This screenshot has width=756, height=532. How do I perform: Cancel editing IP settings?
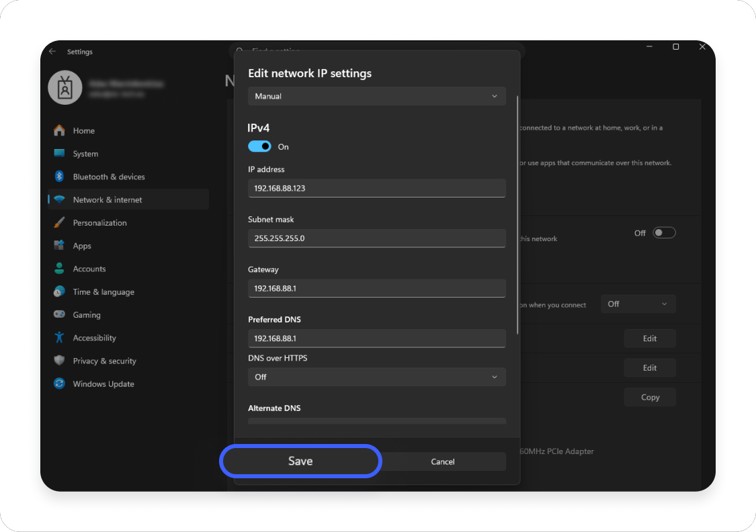[x=443, y=461]
